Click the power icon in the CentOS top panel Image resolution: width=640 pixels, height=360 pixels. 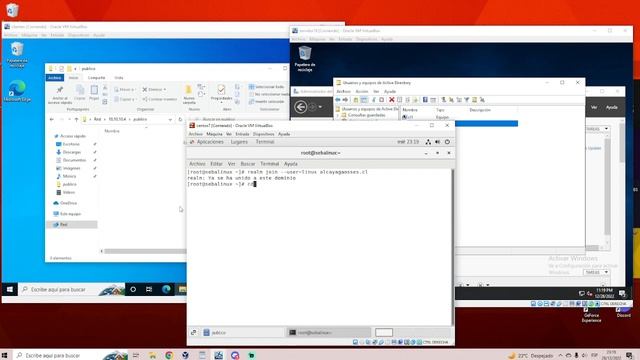(x=447, y=142)
